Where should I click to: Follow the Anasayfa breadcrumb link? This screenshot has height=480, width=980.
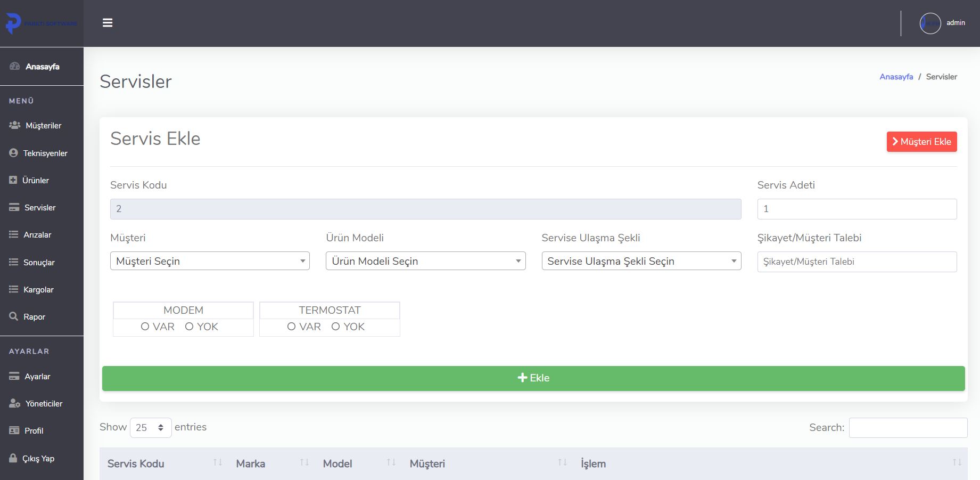(896, 77)
